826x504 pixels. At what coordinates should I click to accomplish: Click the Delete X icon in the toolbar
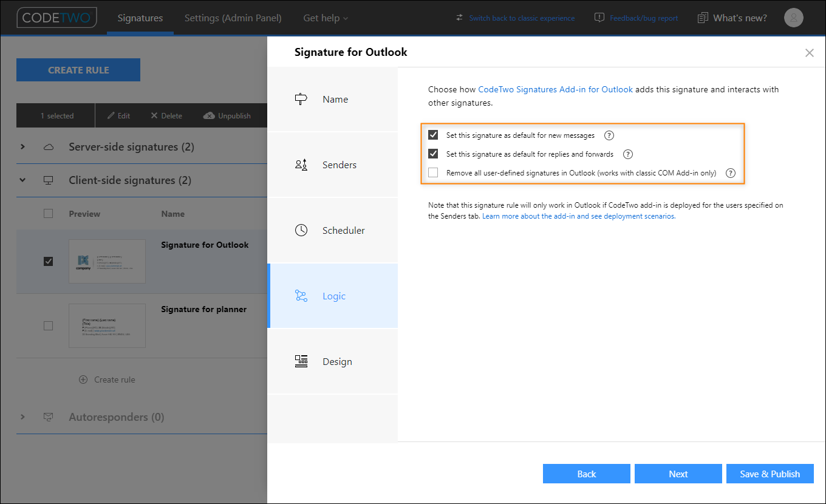[x=154, y=115]
